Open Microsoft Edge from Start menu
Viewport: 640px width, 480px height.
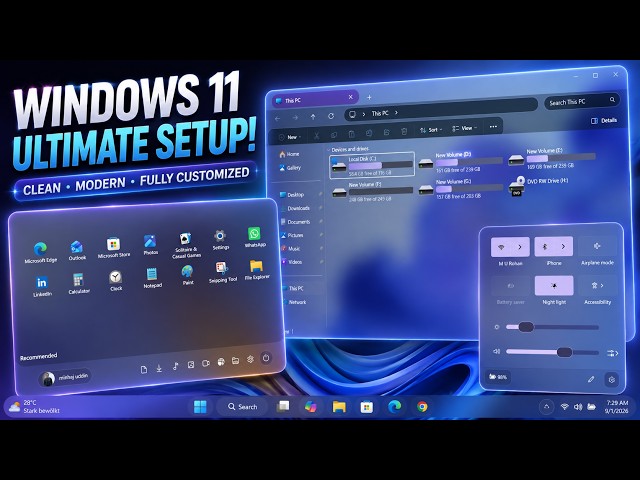tap(40, 253)
